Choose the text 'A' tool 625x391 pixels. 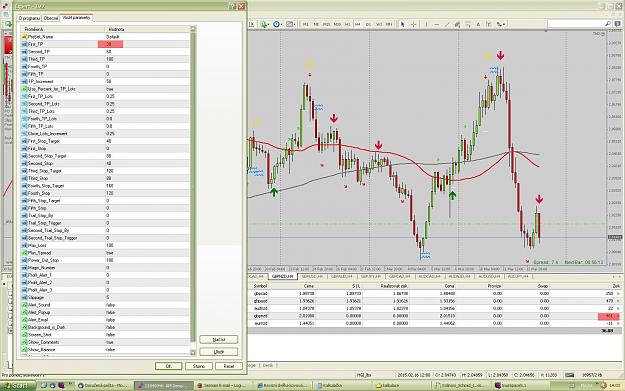pyautogui.click(x=478, y=24)
